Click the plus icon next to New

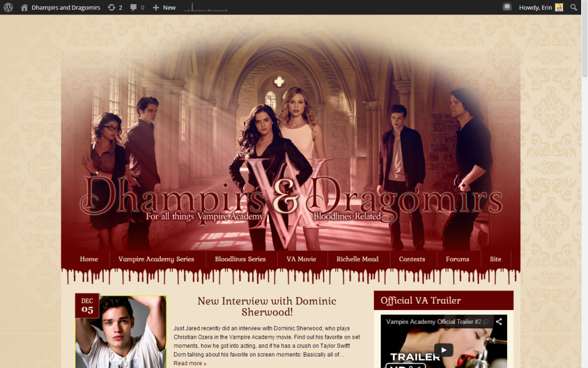pos(156,7)
